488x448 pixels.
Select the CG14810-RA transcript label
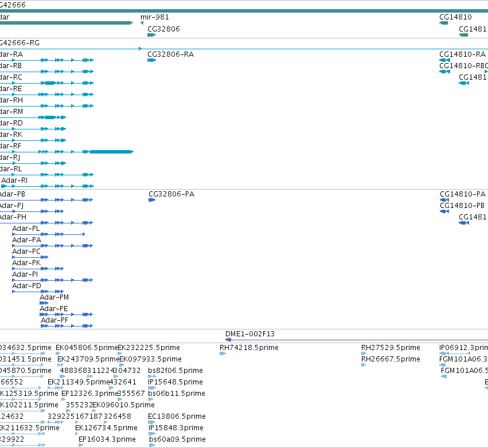(x=462, y=54)
